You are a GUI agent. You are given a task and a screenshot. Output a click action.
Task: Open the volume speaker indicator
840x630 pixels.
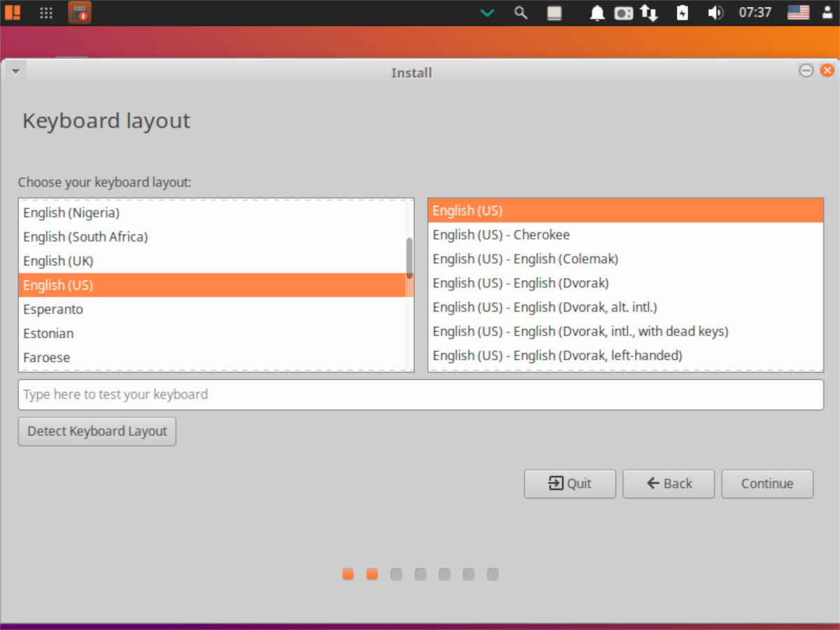(715, 13)
